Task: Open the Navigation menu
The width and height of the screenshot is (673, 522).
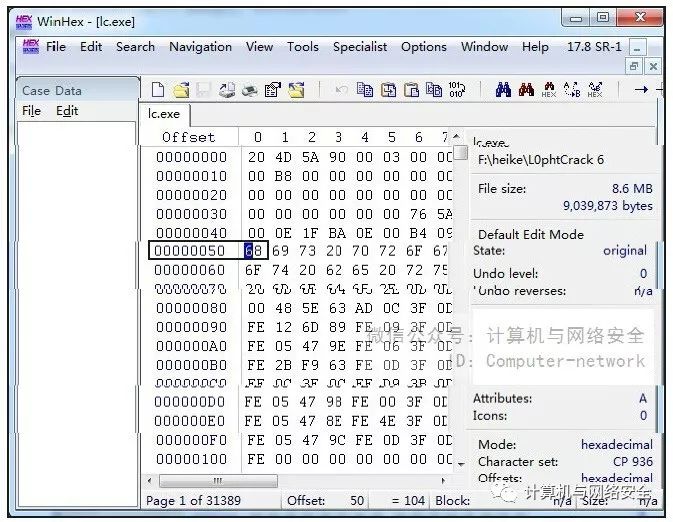Action: pyautogui.click(x=200, y=46)
